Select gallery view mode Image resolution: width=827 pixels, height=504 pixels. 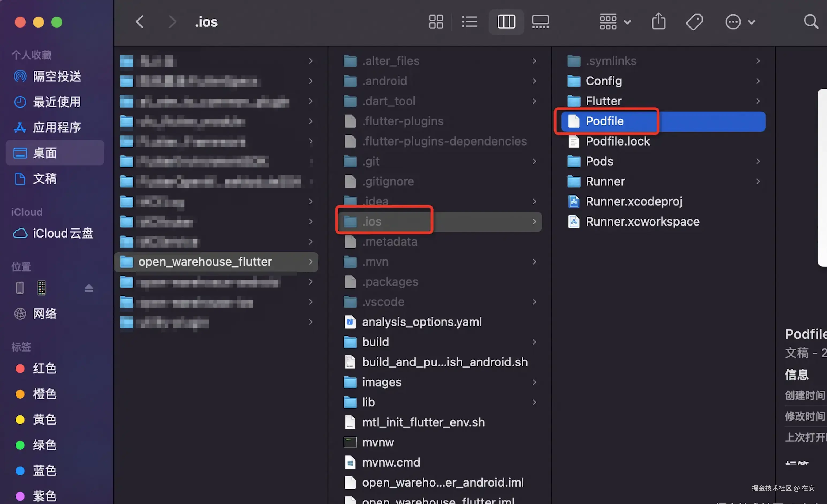point(540,22)
